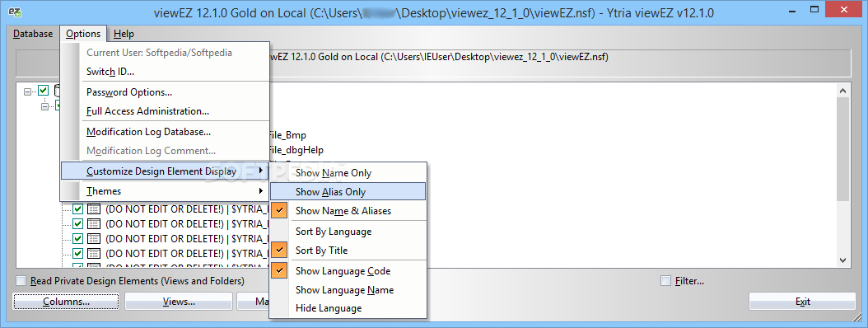The width and height of the screenshot is (868, 328).
Task: Open the Database menu
Action: [x=33, y=34]
